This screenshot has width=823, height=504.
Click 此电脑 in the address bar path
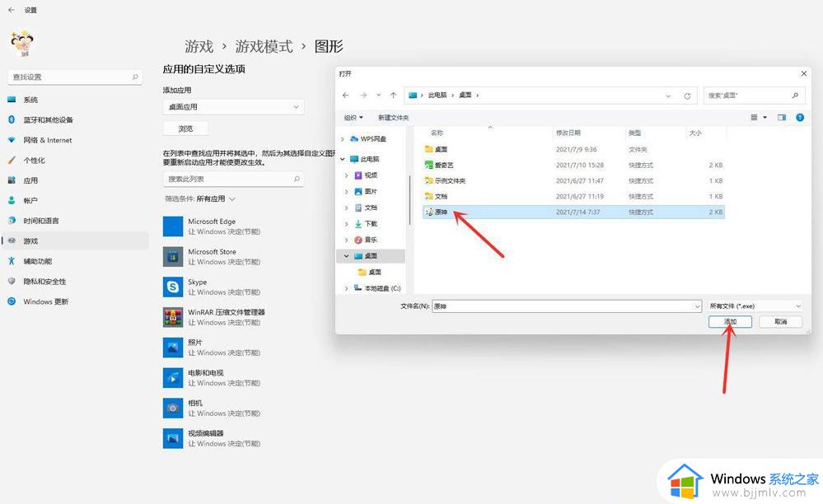tap(437, 95)
